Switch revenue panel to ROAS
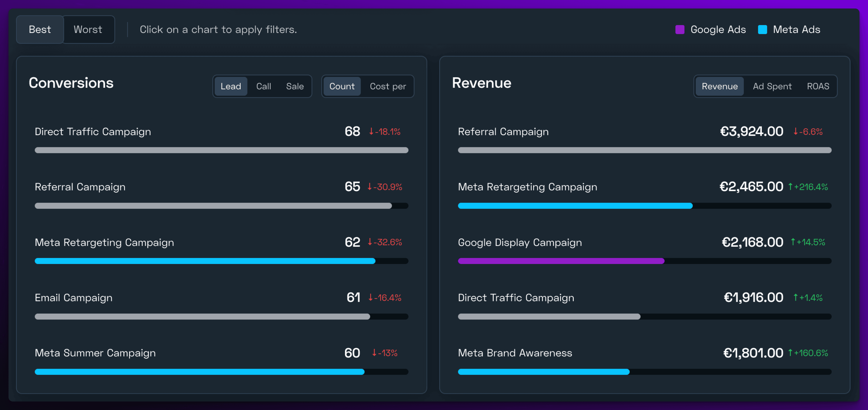The image size is (868, 410). (818, 86)
